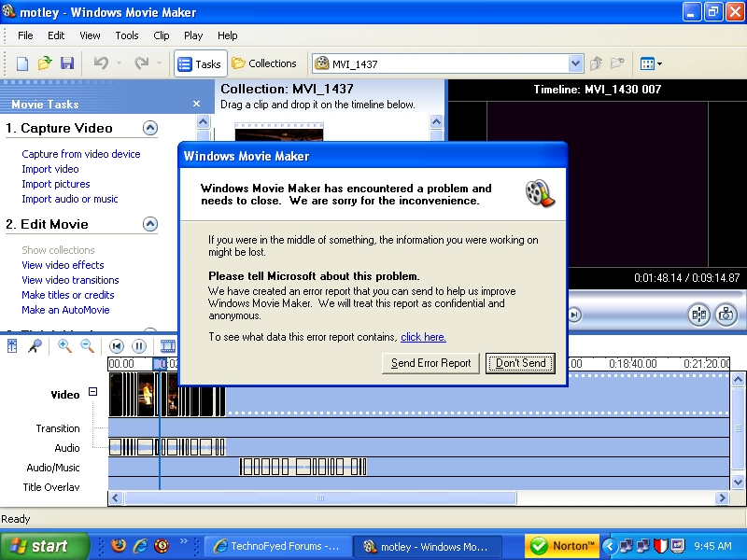Close the Movie Tasks pane
747x560 pixels.
point(196,104)
